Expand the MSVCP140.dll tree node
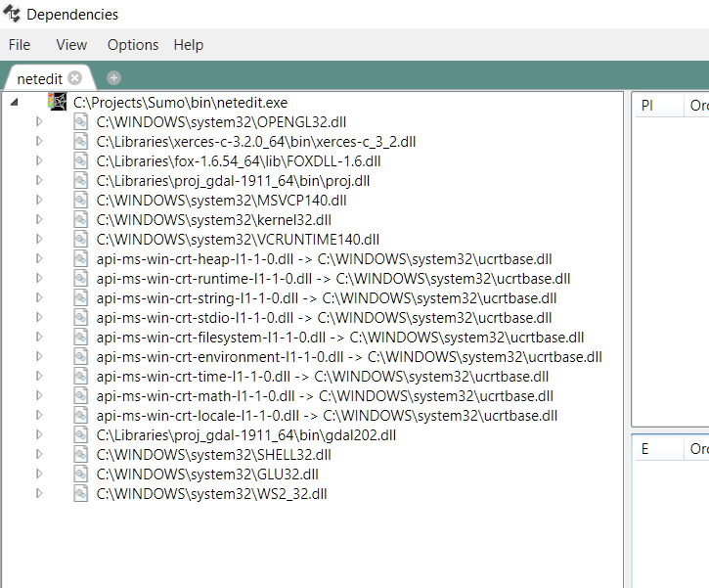 39,200
